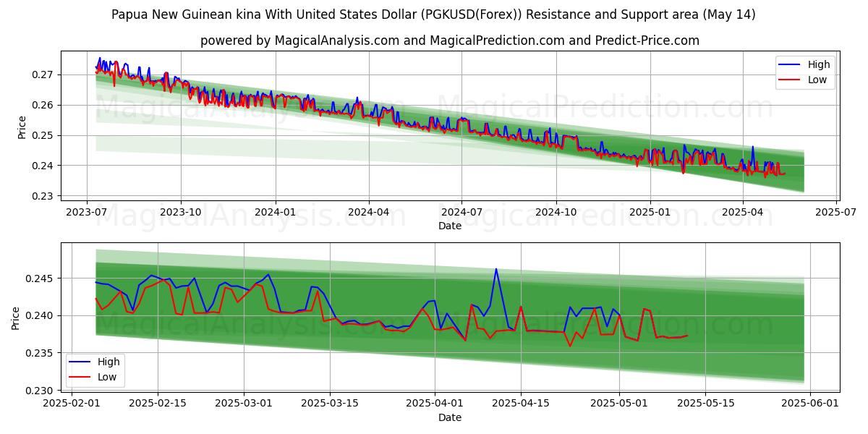This screenshot has width=868, height=434.
Task: Click the '0.24' y-axis tick in top chart
Action: [x=43, y=166]
